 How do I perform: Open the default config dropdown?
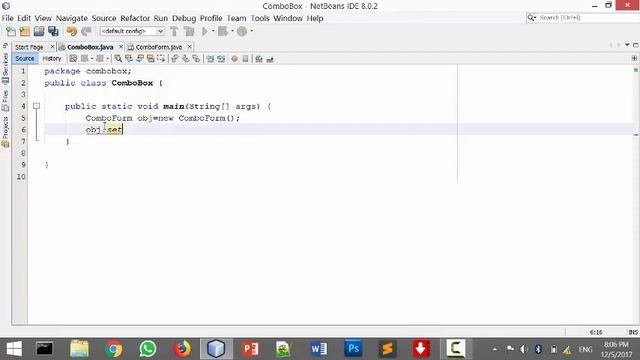click(x=132, y=31)
